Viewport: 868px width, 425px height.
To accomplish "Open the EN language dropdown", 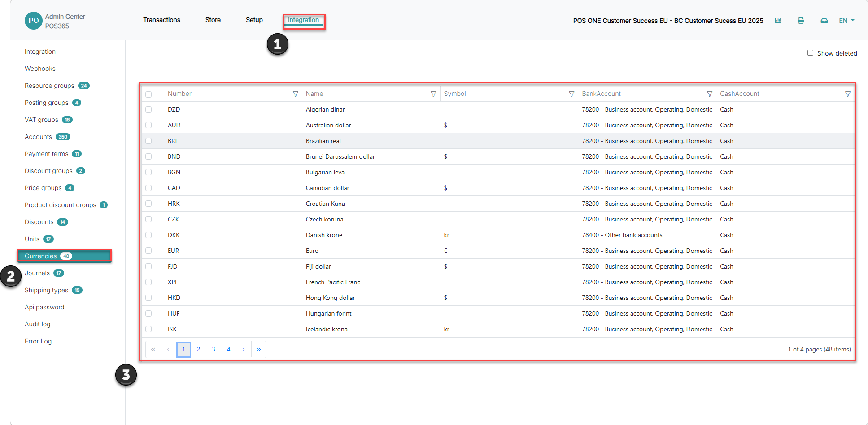I will pos(846,21).
